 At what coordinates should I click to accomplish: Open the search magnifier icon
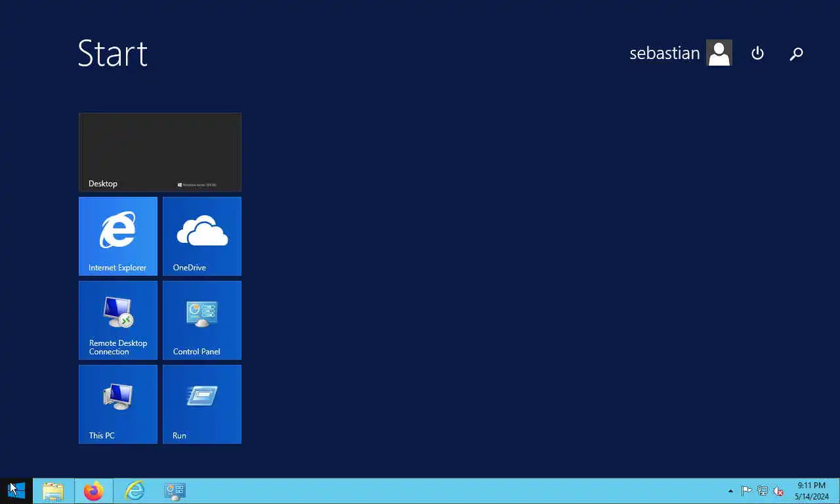click(796, 54)
